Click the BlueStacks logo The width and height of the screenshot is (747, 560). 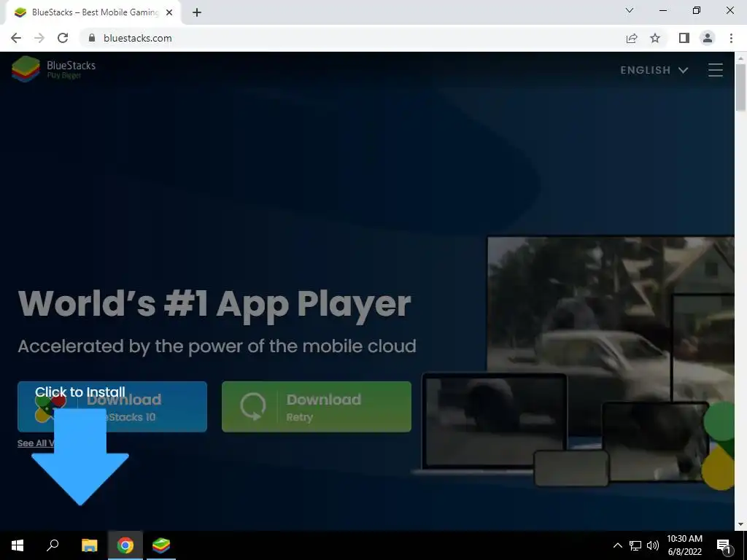click(x=53, y=69)
